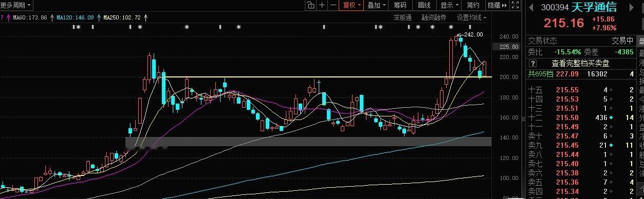
Task: Click the gray support zone band
Action: coord(308,141)
